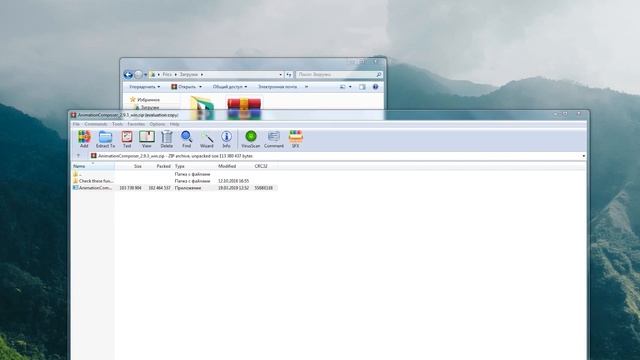
Task: Show archive Info icon
Action: (226, 139)
